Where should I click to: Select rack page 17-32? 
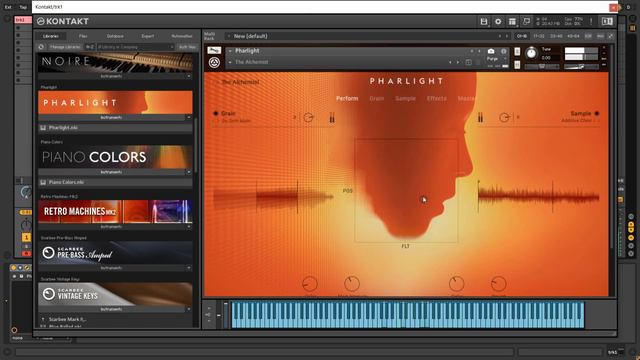[x=539, y=36]
